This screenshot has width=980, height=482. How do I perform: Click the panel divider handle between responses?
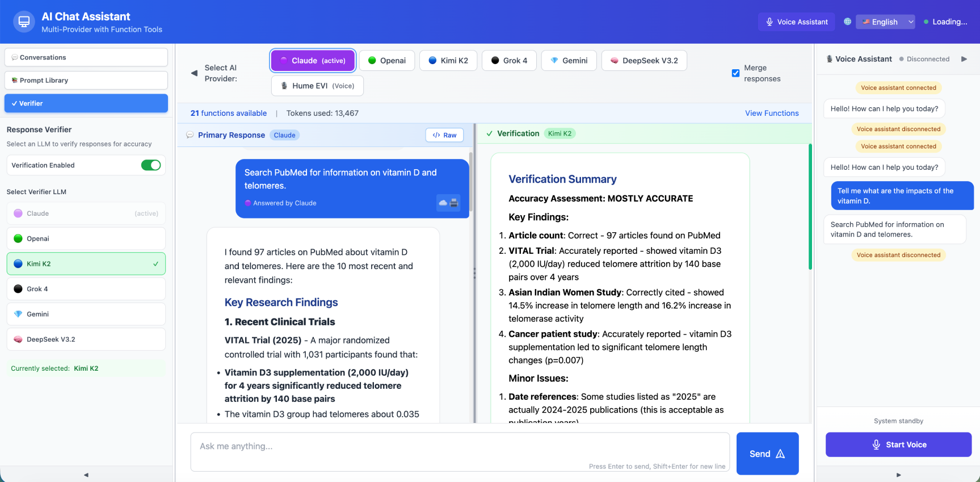(474, 274)
